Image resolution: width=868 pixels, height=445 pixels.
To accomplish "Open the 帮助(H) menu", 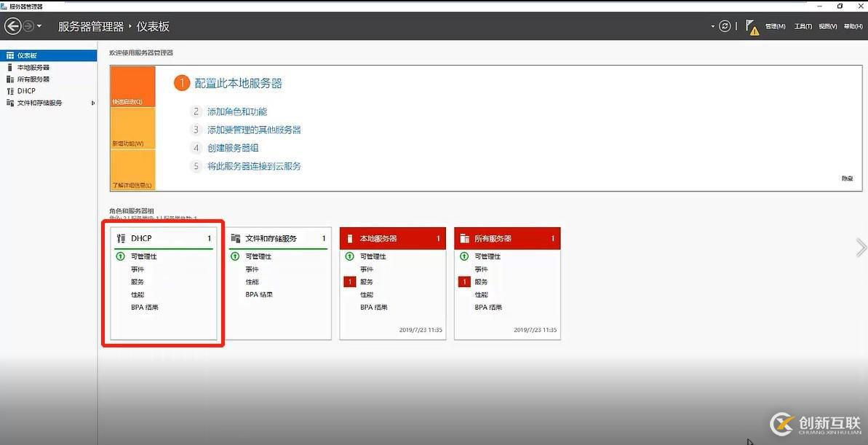I will [853, 27].
